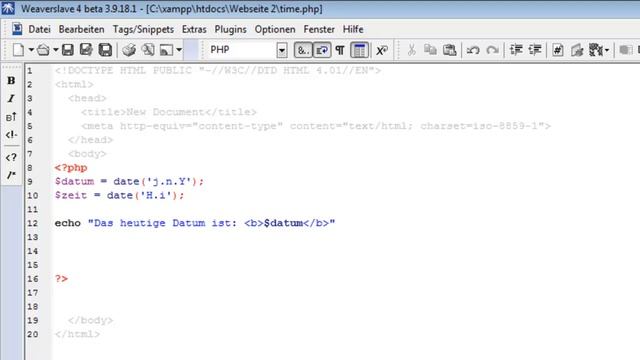This screenshot has height=360, width=640.
Task: Click the '<?php' opening tag on line 8
Action: point(71,168)
